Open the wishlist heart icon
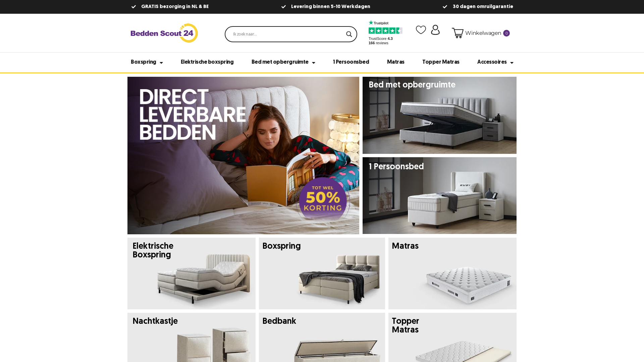644x362 pixels. point(421,30)
